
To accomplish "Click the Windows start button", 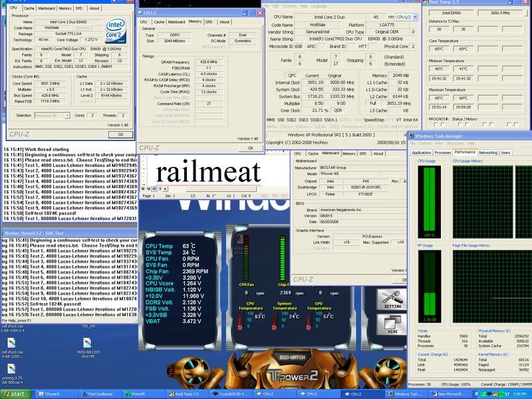I will (16, 394).
